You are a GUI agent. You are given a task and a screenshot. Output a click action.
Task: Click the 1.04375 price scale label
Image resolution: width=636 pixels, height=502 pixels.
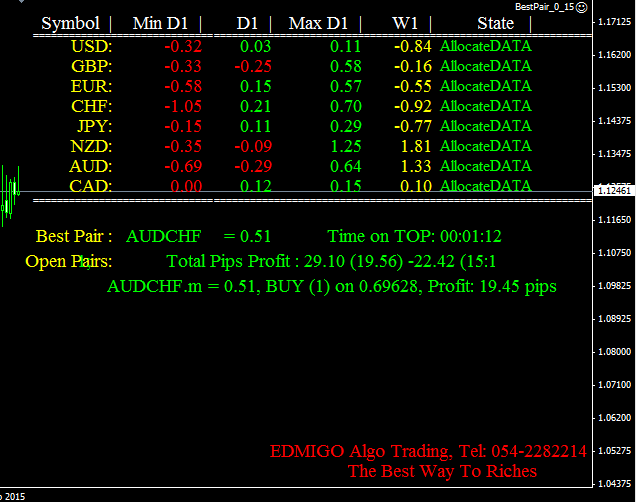[x=615, y=484]
